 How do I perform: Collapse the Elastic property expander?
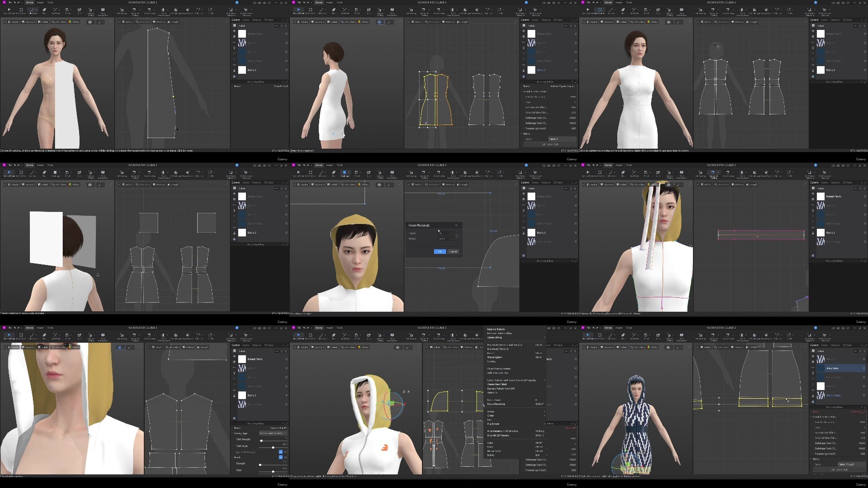click(232, 457)
